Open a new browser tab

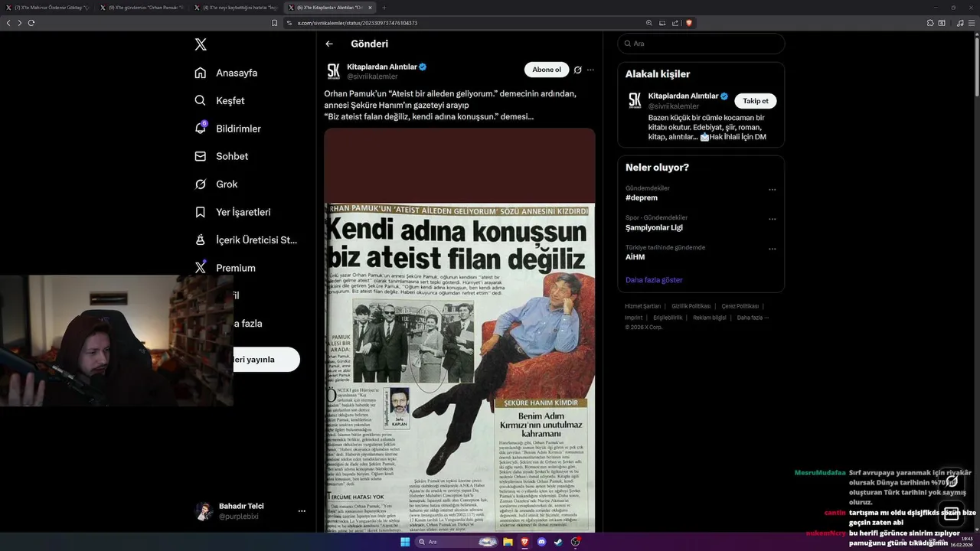pyautogui.click(x=384, y=8)
